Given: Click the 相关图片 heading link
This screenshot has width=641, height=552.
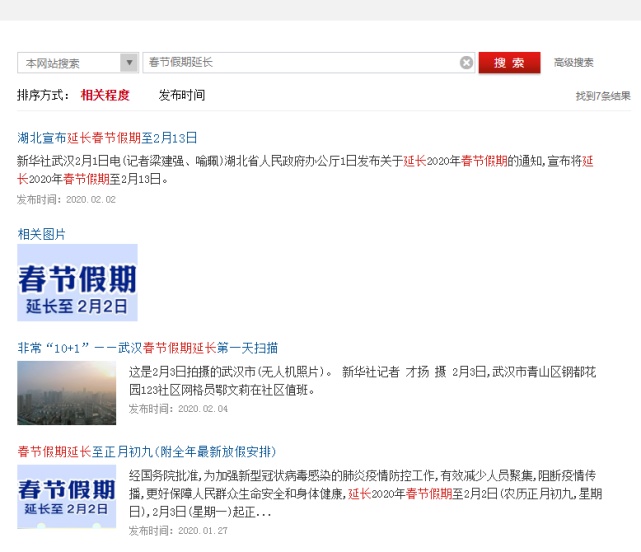Looking at the screenshot, I should (x=42, y=234).
